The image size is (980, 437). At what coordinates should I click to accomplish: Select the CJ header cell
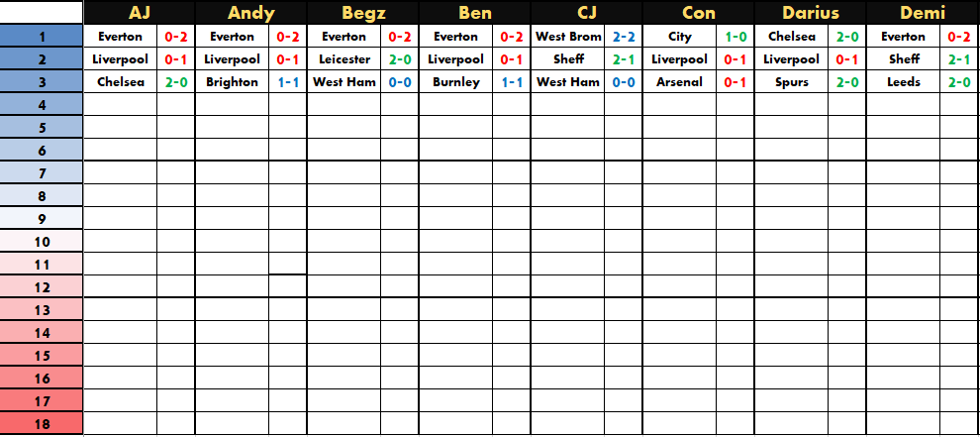click(x=586, y=13)
